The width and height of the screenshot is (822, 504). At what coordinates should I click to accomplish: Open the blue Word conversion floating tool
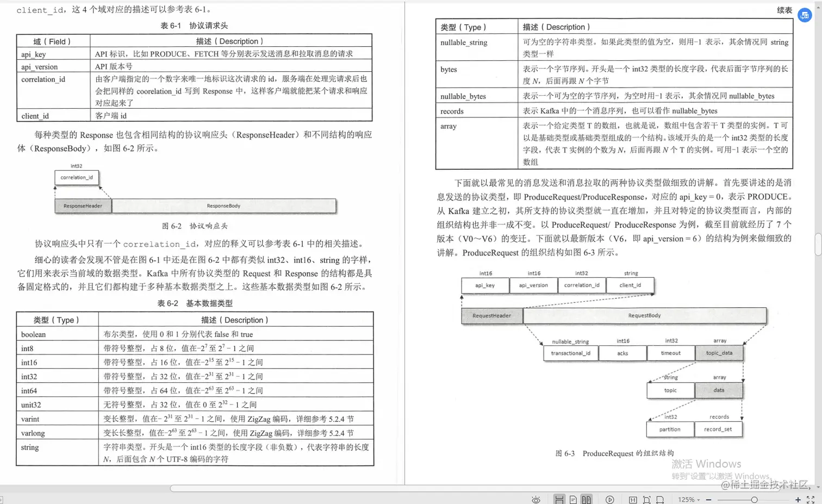click(x=805, y=15)
